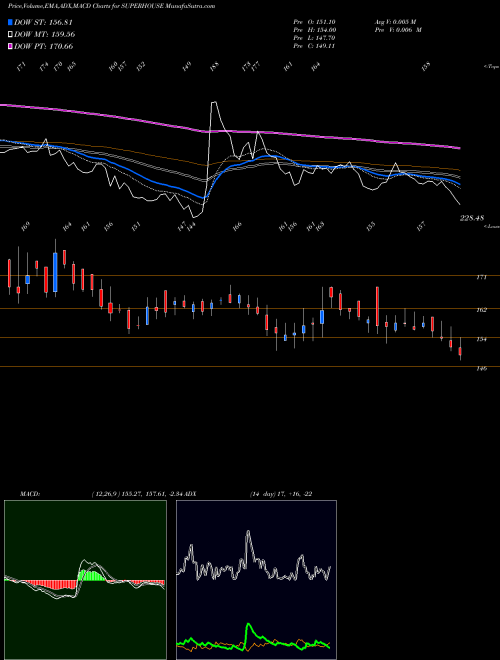Image resolution: width=500 pixels, height=660 pixels.
Task: Click the 158 top label
Action: coord(426,66)
